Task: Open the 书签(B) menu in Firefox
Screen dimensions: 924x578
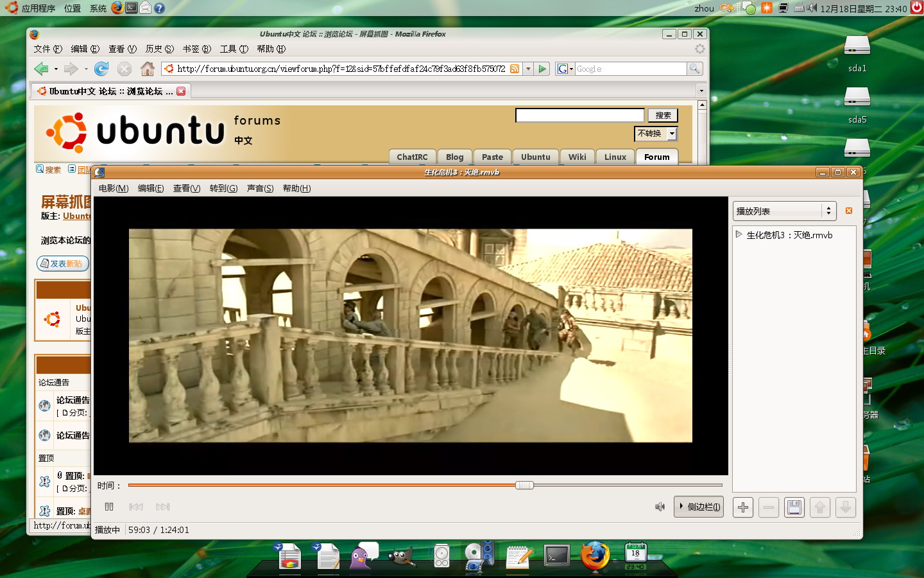Action: tap(197, 49)
